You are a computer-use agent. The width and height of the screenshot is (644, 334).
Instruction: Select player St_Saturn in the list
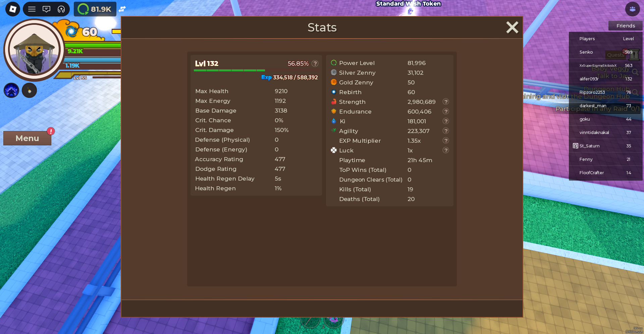pos(606,146)
